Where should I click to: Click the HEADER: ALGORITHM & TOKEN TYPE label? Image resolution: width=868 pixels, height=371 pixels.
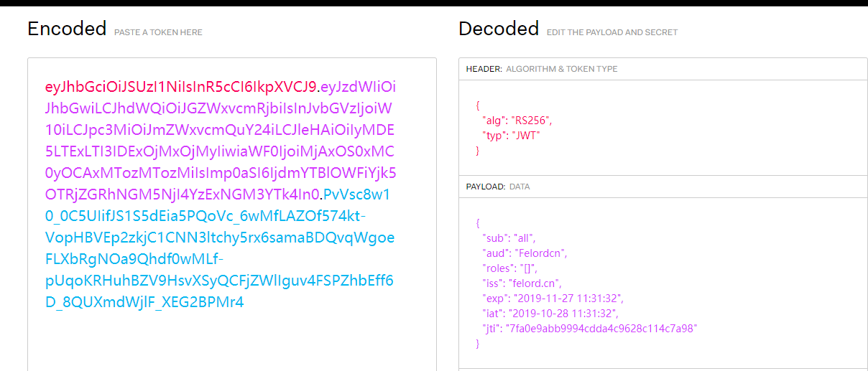[542, 69]
